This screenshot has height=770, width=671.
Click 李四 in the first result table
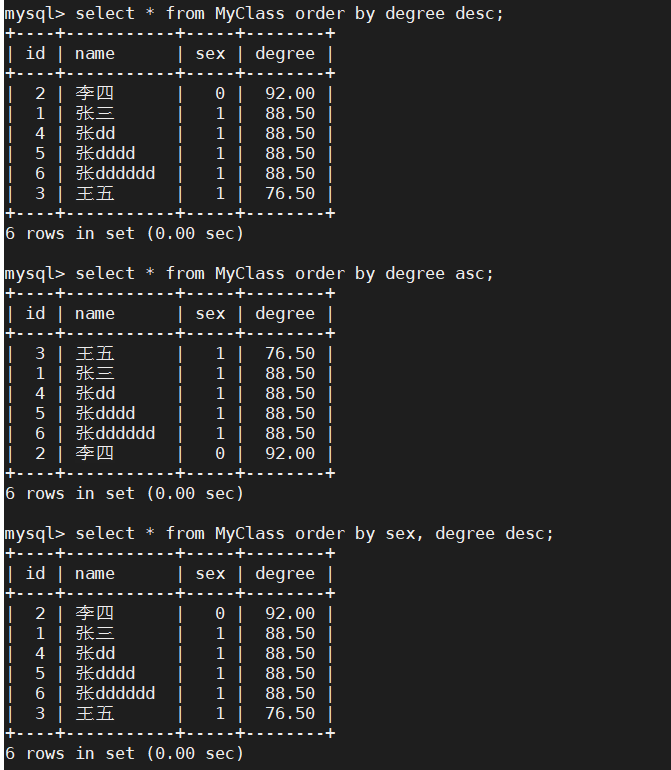pos(95,94)
